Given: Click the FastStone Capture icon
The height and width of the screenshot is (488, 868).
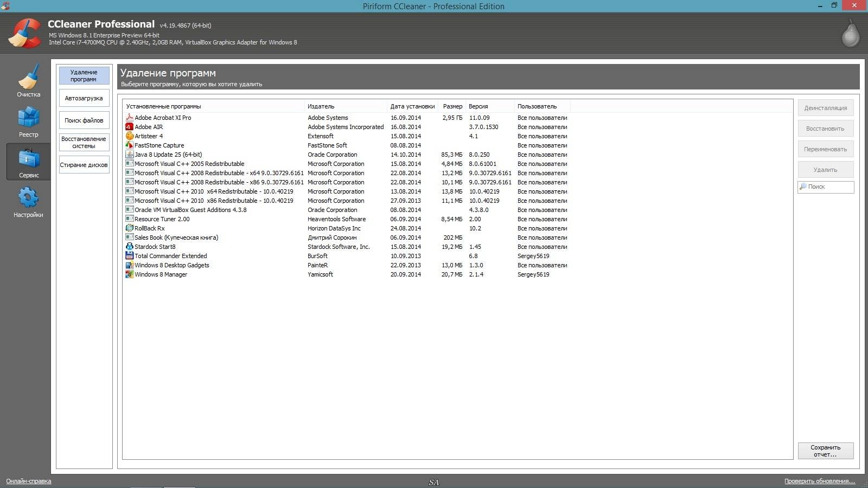Looking at the screenshot, I should [130, 145].
